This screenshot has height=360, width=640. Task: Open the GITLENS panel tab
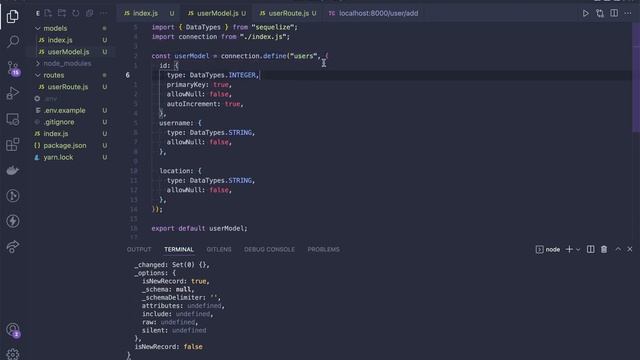219,249
